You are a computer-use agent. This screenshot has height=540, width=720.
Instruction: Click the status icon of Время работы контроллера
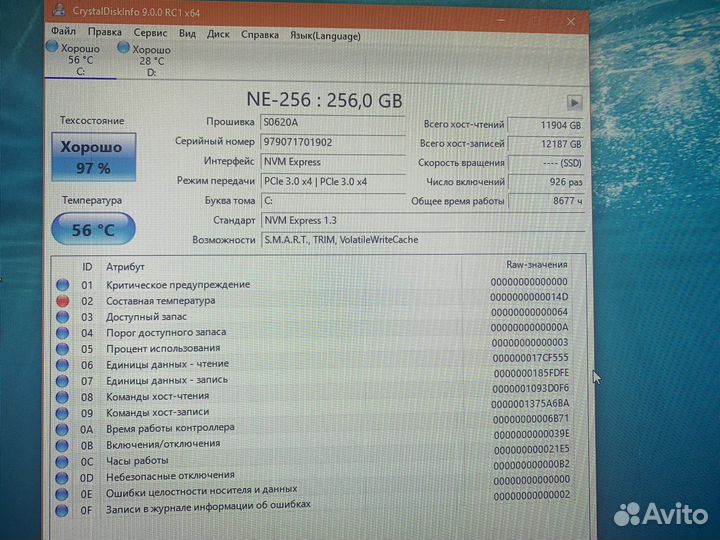[62, 429]
